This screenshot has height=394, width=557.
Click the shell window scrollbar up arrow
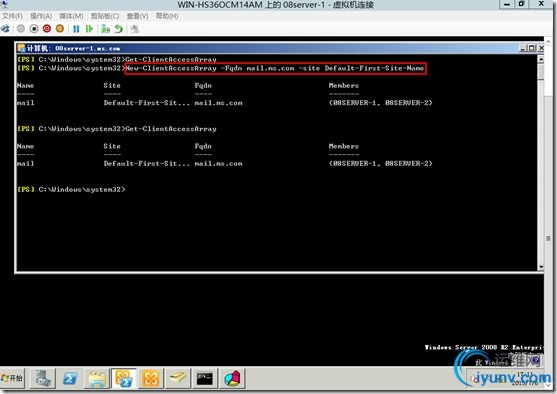click(x=541, y=59)
